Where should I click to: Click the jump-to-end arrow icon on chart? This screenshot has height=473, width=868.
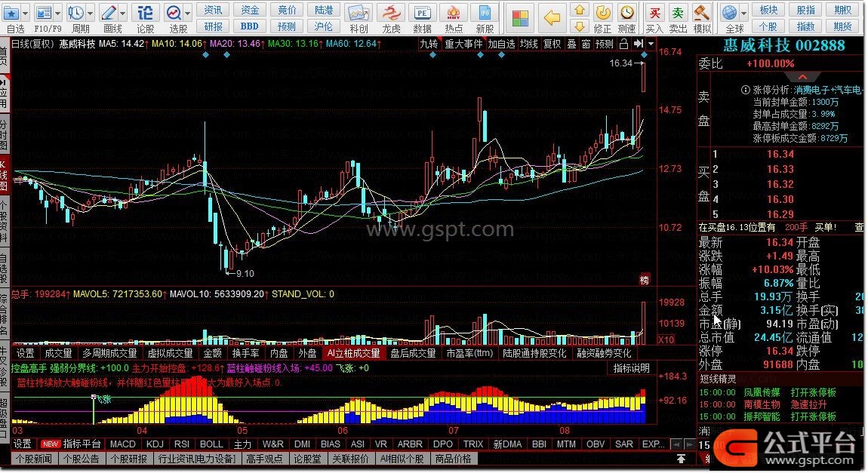(639, 44)
